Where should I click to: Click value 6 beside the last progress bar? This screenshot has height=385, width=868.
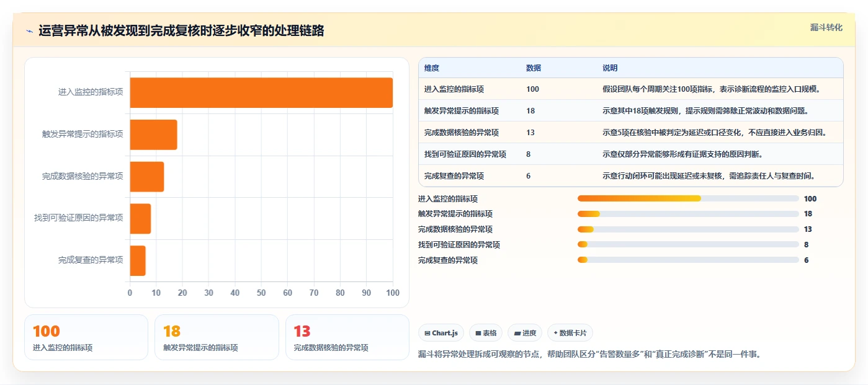(807, 260)
